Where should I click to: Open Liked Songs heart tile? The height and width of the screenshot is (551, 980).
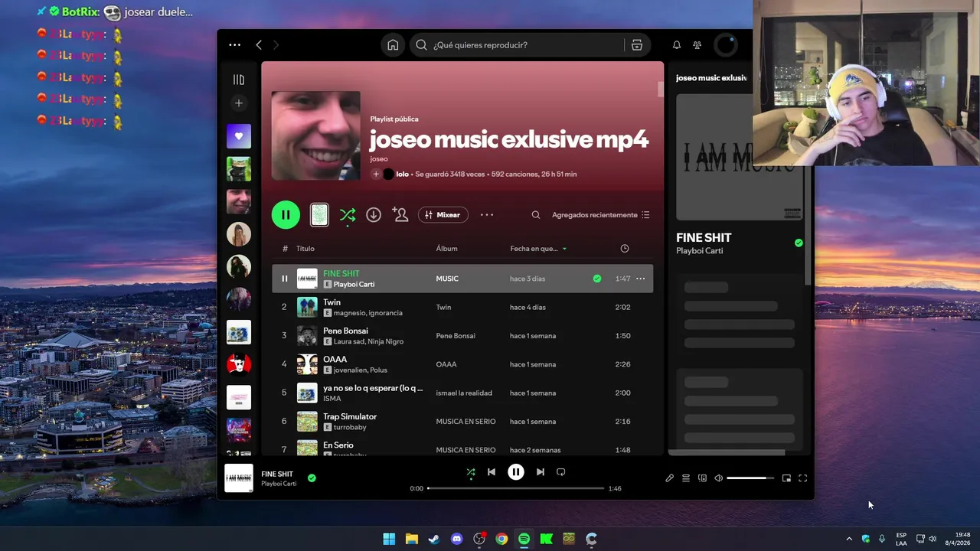239,136
